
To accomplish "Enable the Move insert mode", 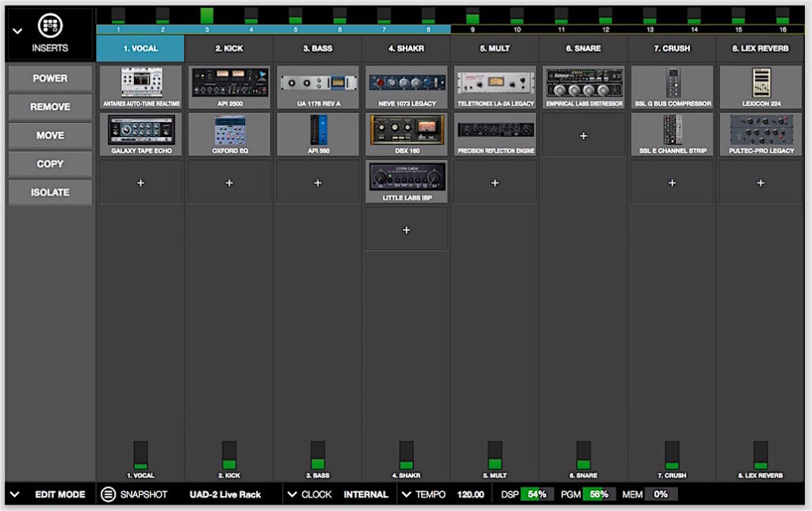I will pyautogui.click(x=50, y=135).
